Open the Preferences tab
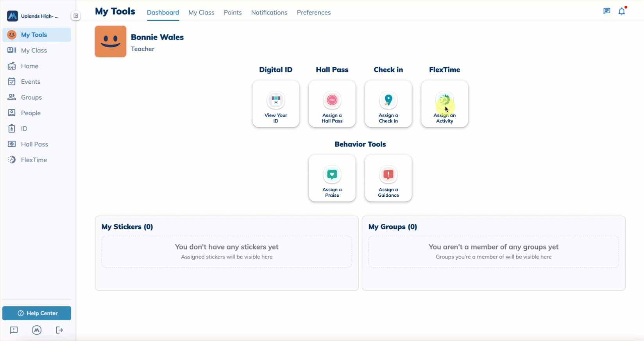 point(313,13)
